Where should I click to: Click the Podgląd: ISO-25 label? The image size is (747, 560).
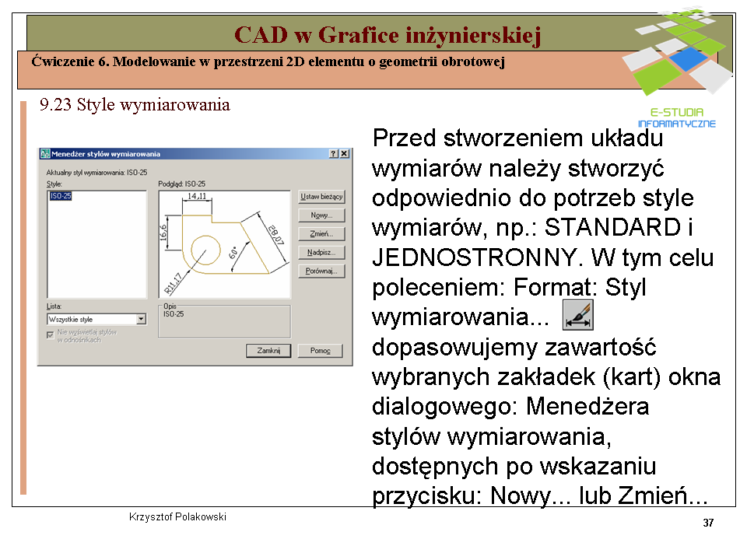point(181,184)
